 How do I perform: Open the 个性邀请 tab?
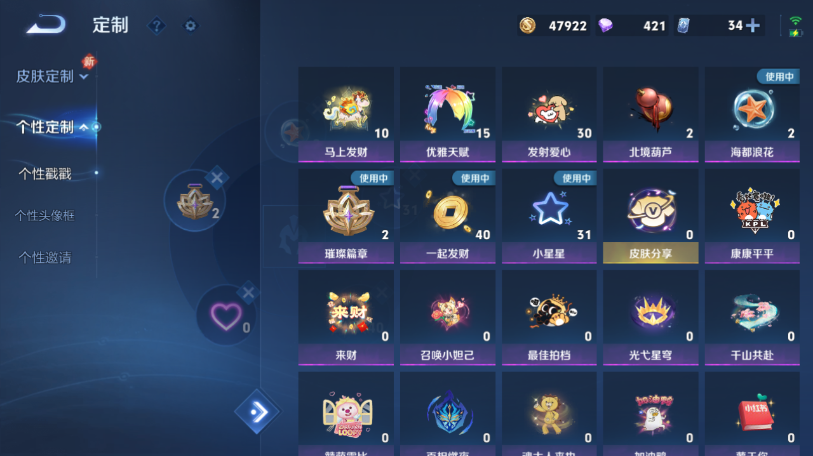(x=45, y=257)
